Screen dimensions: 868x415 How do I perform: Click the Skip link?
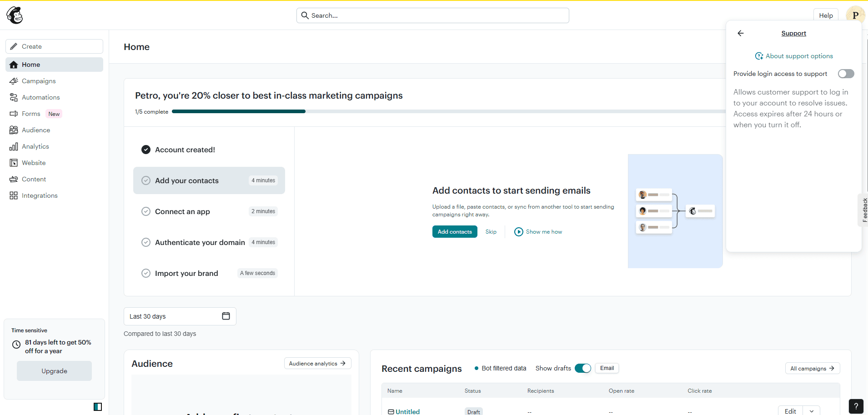[x=491, y=232]
